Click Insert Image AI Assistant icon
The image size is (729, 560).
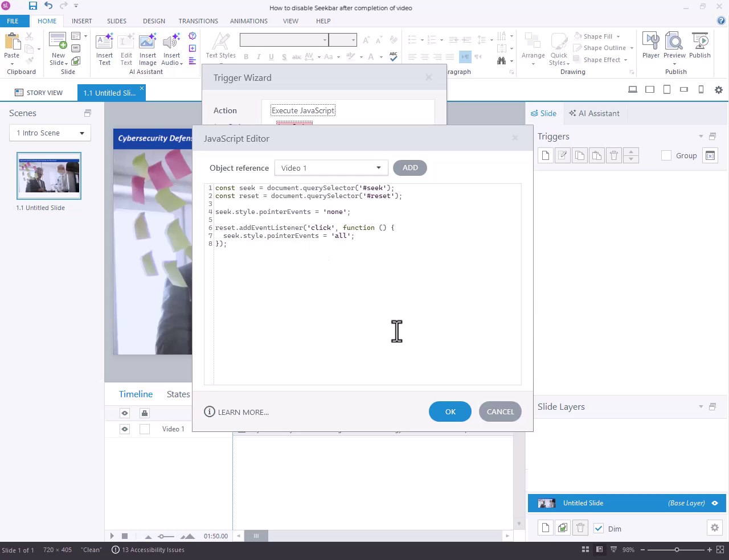click(x=148, y=49)
